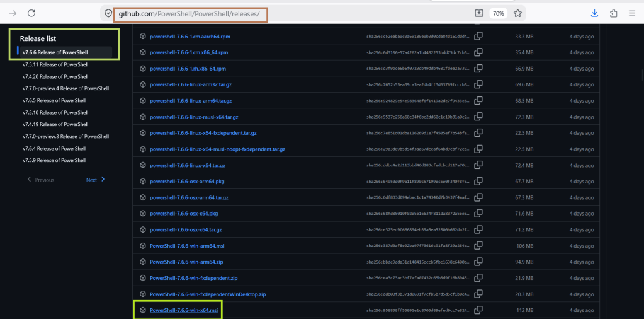
Task: Click the 112 MB size value
Action: point(525,310)
